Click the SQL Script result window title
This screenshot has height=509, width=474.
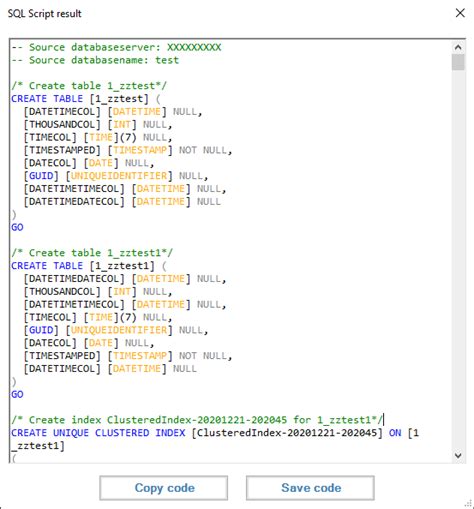tap(45, 14)
